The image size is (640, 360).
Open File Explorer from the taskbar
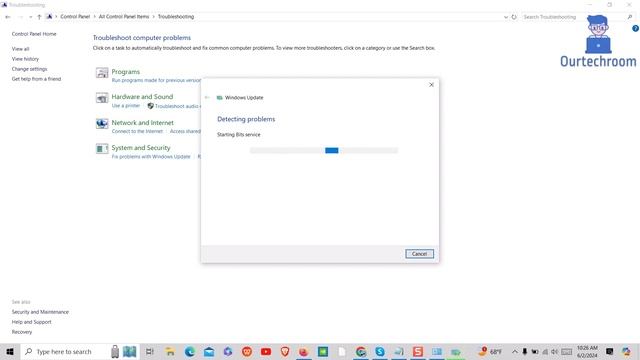(170, 351)
